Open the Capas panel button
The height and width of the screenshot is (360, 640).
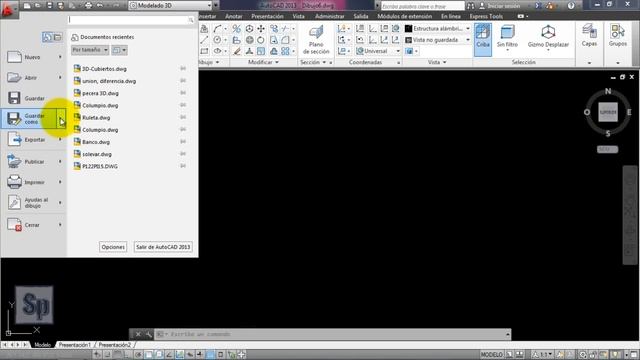pyautogui.click(x=589, y=36)
